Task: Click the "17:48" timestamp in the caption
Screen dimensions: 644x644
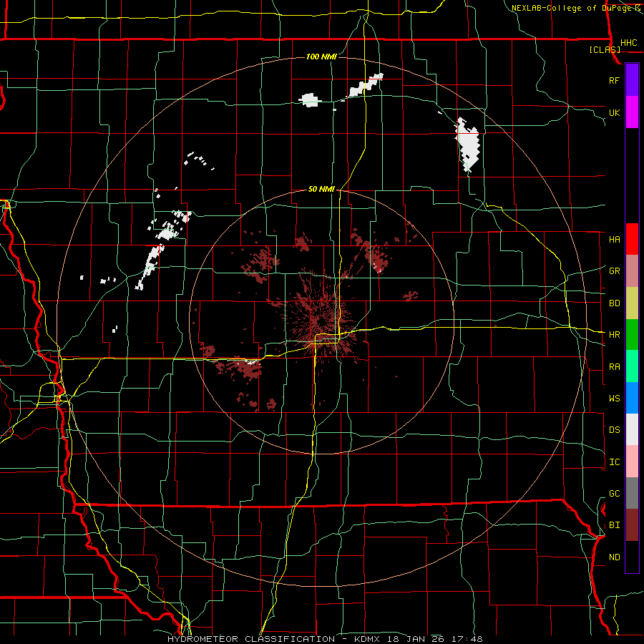Action: 467,639
